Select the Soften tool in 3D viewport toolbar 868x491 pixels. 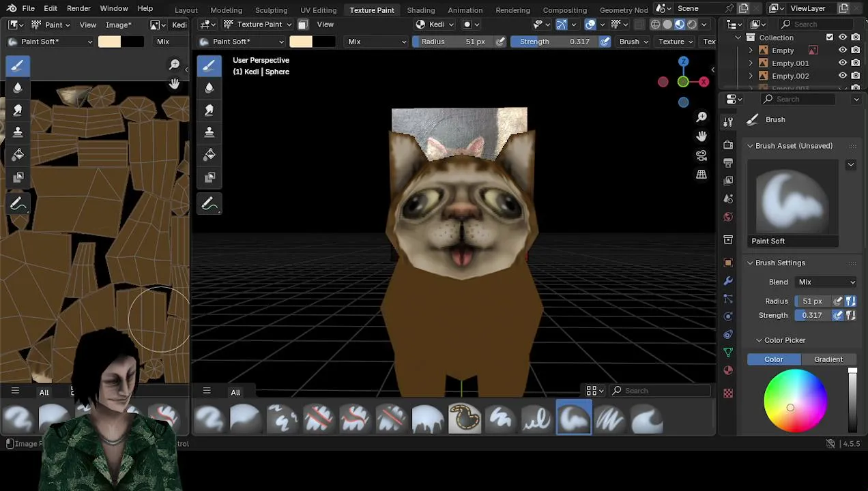209,87
